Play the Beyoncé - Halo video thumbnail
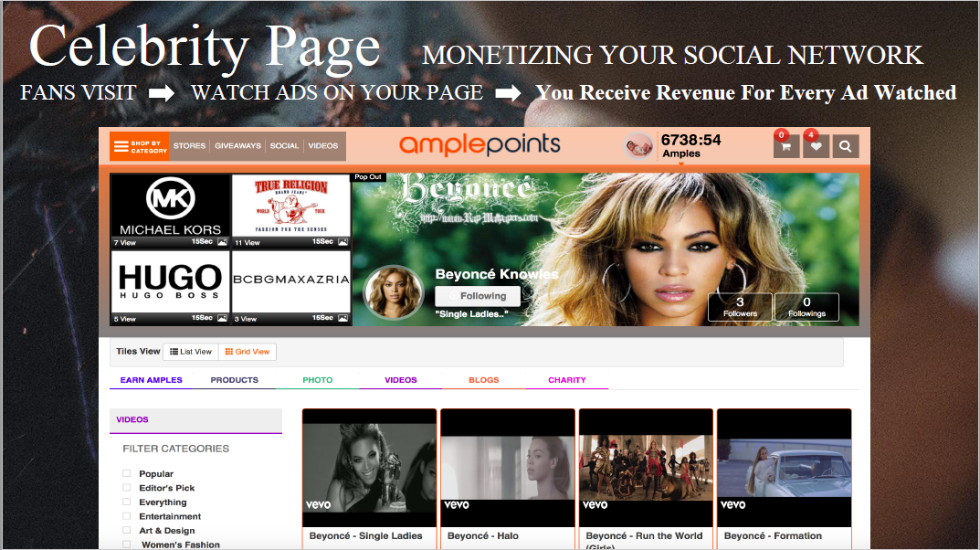 click(508, 468)
